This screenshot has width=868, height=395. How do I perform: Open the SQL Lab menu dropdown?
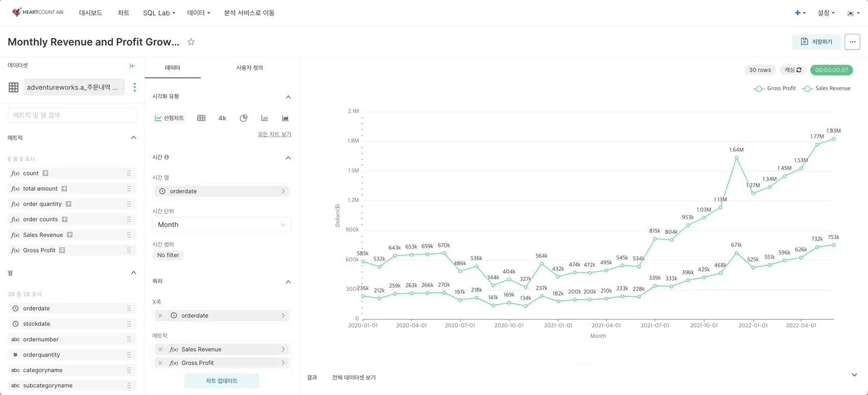(159, 13)
